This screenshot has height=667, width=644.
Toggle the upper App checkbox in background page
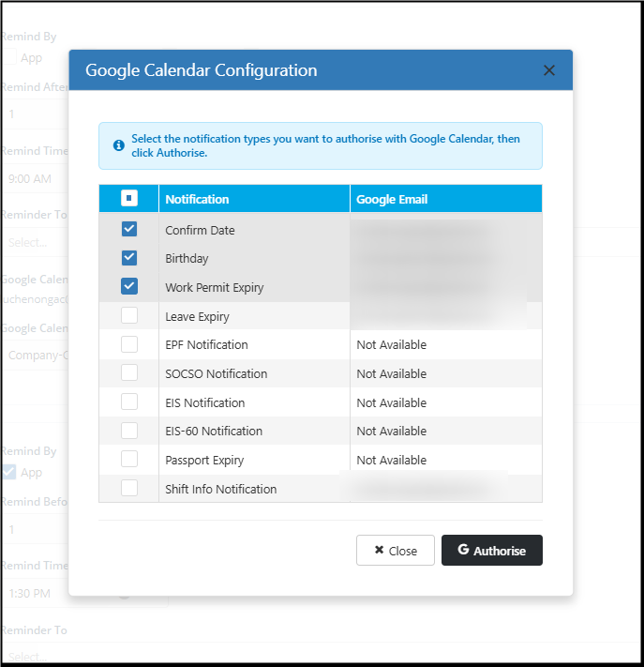click(9, 57)
